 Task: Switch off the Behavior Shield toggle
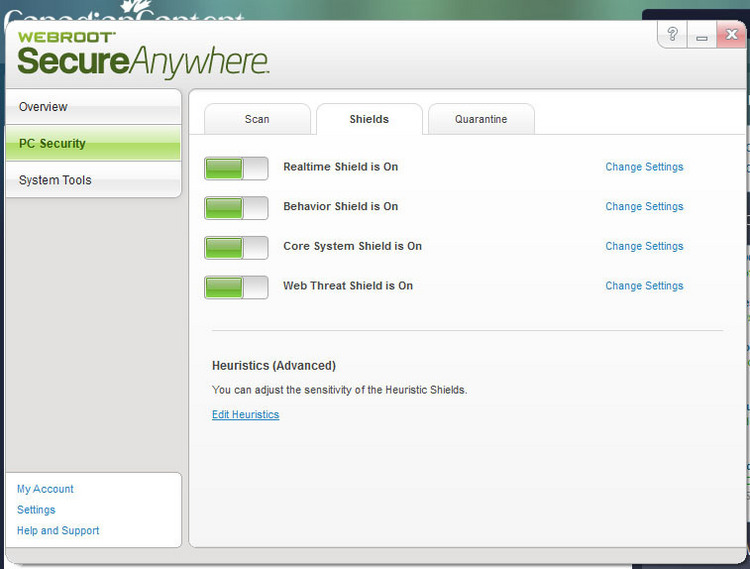pos(236,208)
